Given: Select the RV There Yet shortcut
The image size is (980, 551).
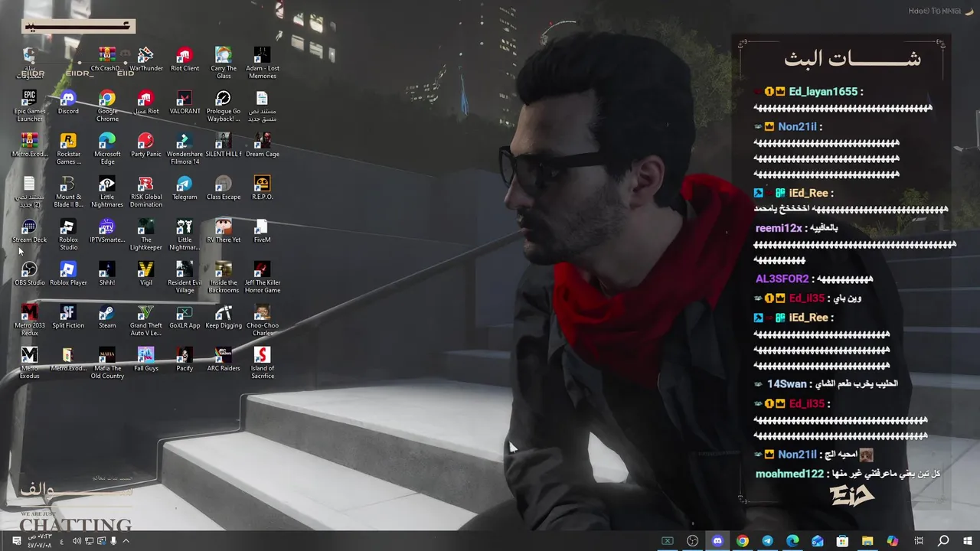Looking at the screenshot, I should tap(224, 230).
